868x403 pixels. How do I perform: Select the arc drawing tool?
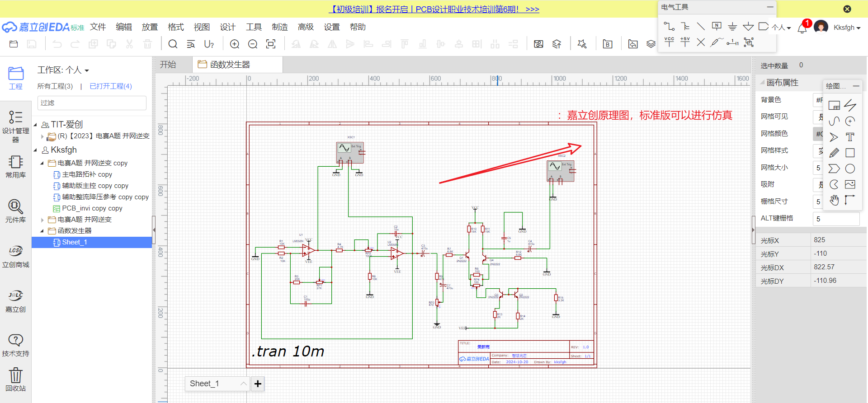[850, 121]
